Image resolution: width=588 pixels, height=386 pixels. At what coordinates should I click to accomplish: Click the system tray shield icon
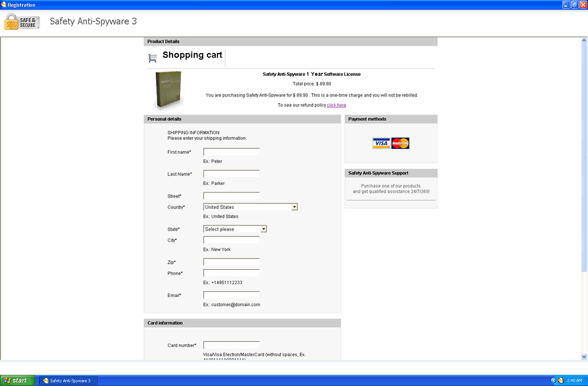pos(560,381)
